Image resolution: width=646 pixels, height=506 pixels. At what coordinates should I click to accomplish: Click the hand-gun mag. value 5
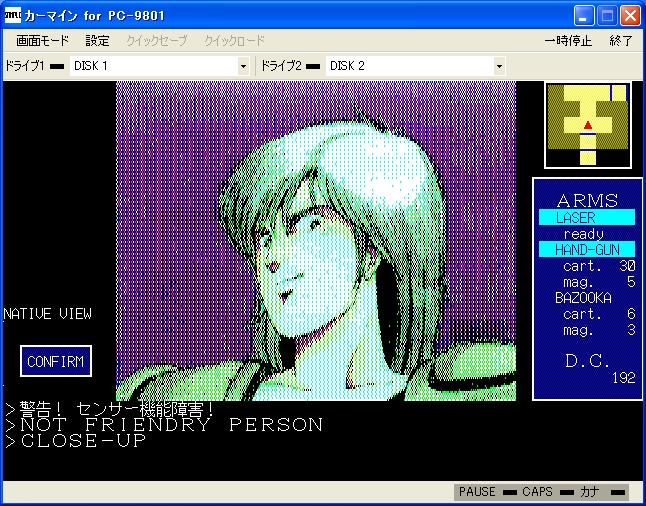coord(631,282)
